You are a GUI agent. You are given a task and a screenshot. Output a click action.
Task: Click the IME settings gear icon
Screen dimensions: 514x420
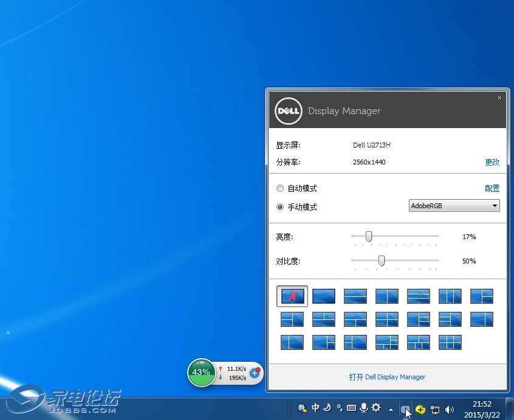click(376, 408)
